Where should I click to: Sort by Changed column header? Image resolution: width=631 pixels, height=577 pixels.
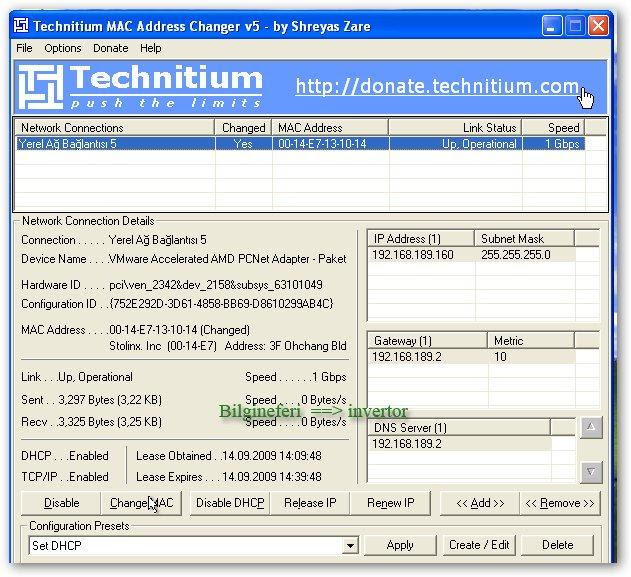pyautogui.click(x=243, y=128)
